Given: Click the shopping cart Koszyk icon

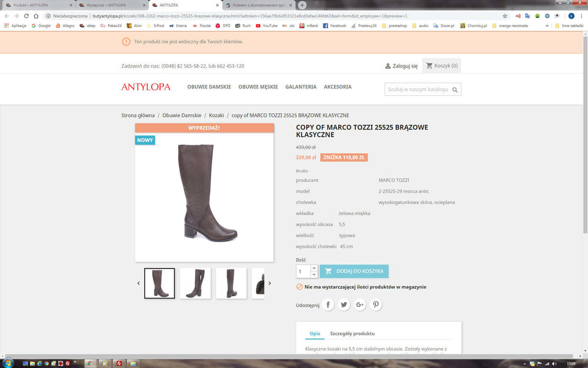Looking at the screenshot, I should [x=429, y=66].
